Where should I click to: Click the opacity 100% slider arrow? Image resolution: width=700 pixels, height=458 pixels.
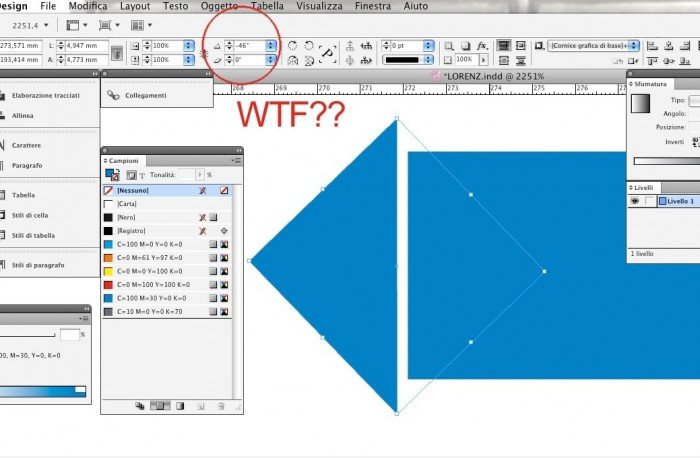click(483, 59)
